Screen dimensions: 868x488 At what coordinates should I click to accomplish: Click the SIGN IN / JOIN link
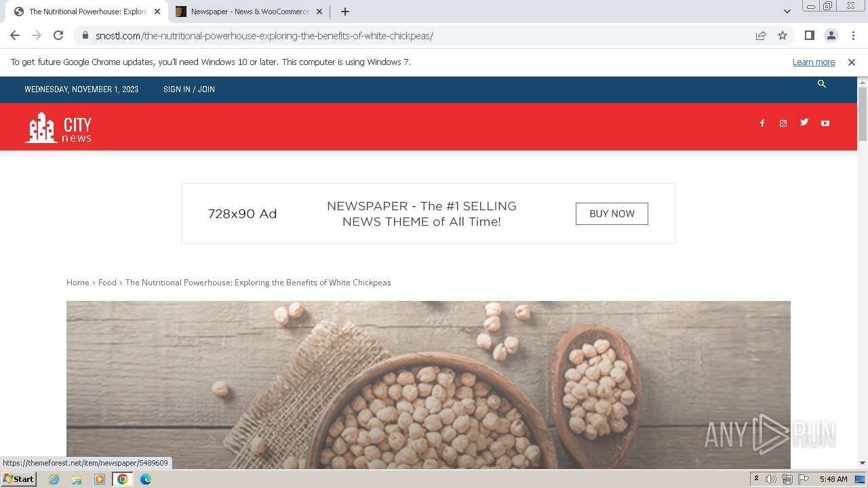click(x=189, y=89)
